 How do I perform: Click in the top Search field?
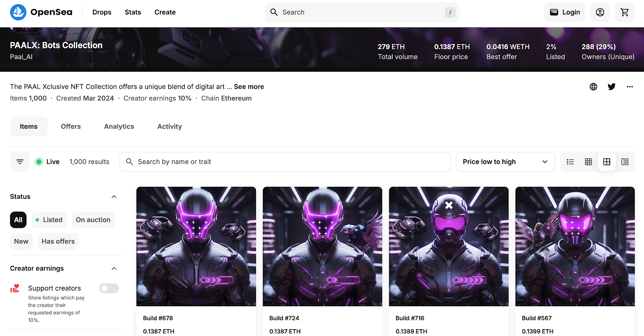(362, 12)
